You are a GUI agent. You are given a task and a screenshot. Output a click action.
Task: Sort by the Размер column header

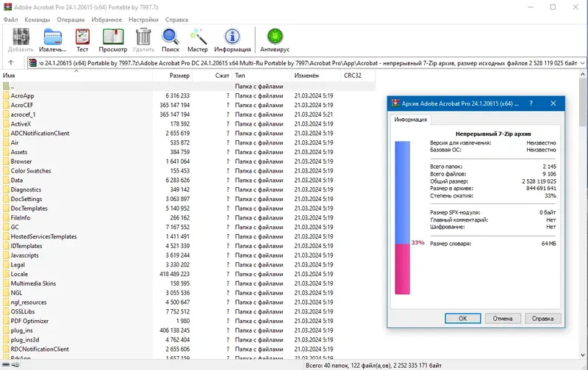click(172, 76)
